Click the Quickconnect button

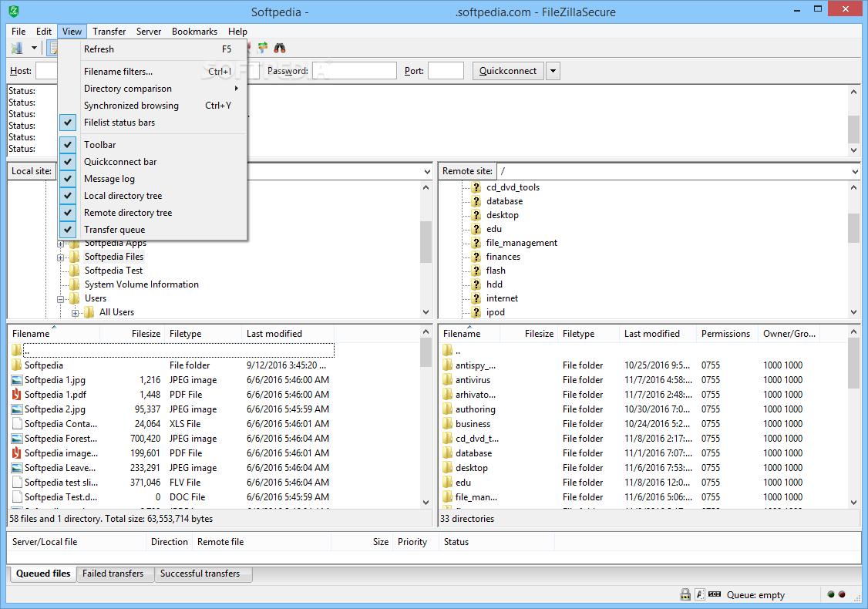[508, 71]
